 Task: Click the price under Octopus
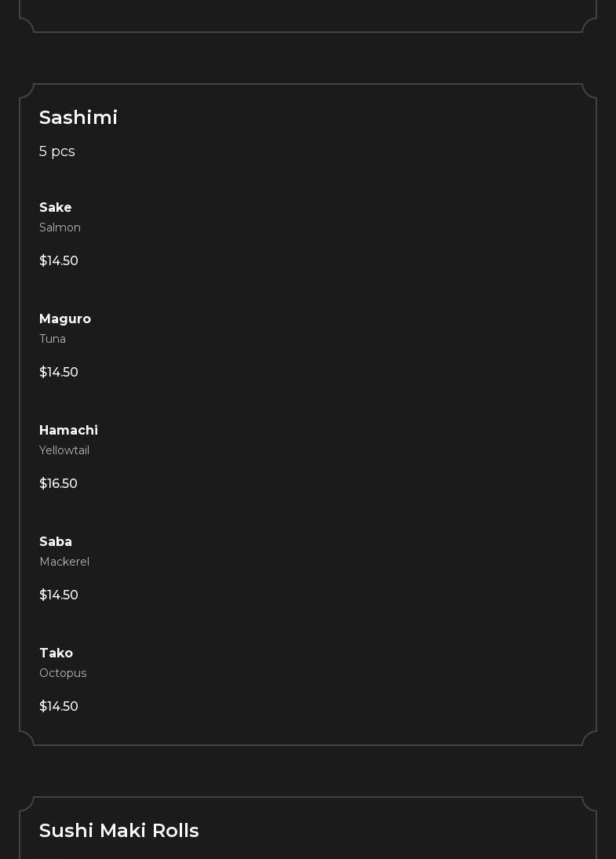(x=59, y=706)
